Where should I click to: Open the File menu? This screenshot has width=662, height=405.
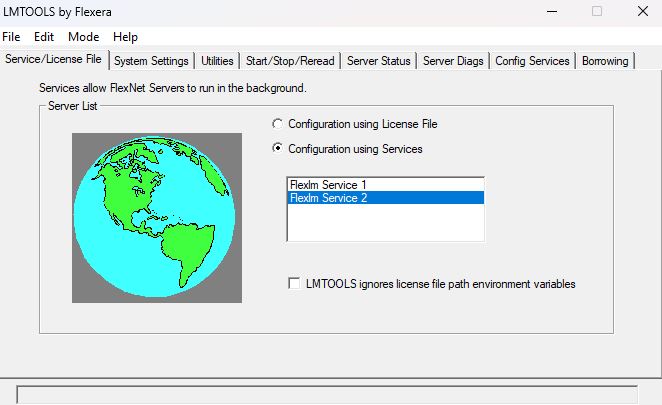pyautogui.click(x=11, y=36)
